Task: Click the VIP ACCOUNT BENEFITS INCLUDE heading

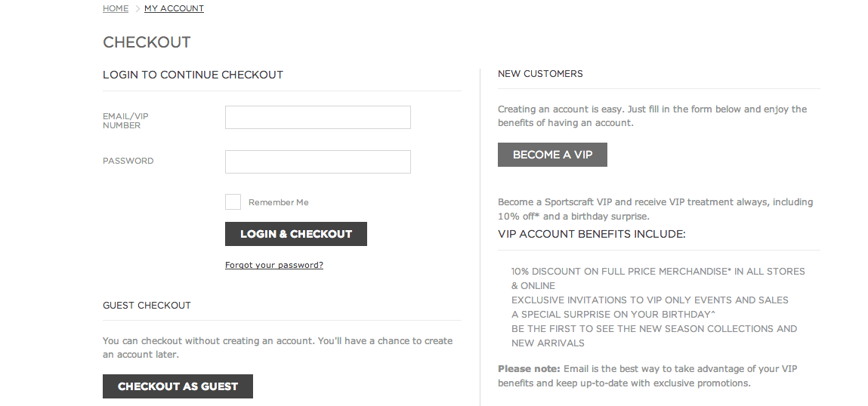Action: click(592, 234)
